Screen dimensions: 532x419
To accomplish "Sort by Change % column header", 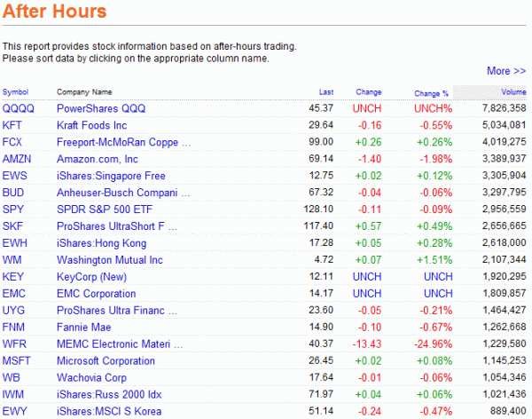I will click(x=431, y=93).
